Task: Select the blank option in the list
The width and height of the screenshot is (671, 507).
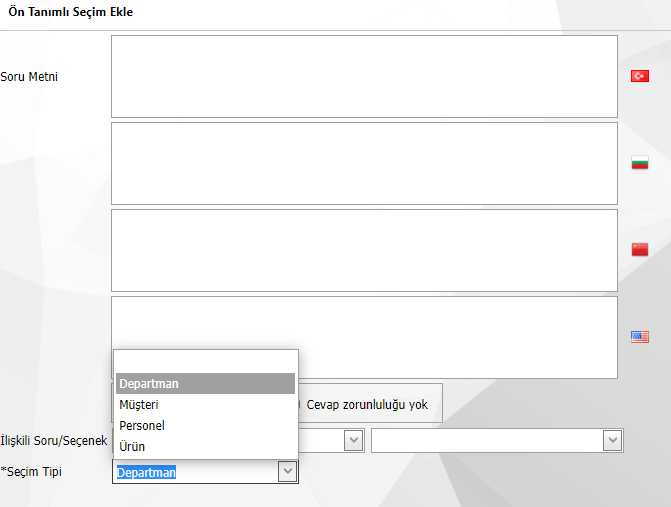Action: click(205, 362)
